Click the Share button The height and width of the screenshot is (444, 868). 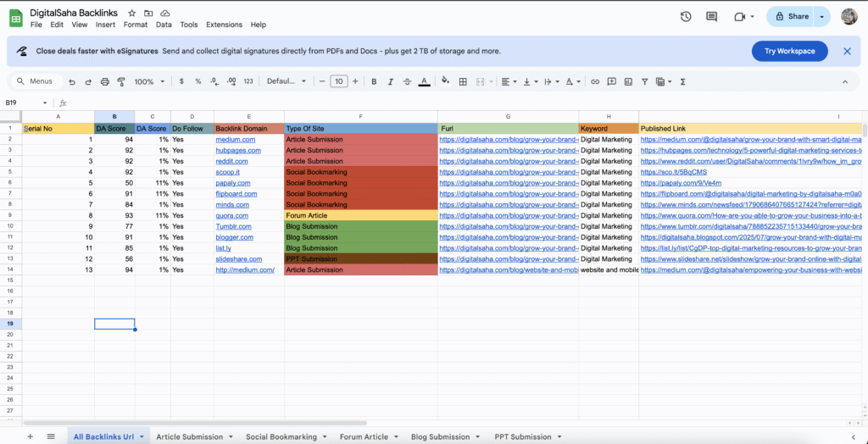point(792,17)
